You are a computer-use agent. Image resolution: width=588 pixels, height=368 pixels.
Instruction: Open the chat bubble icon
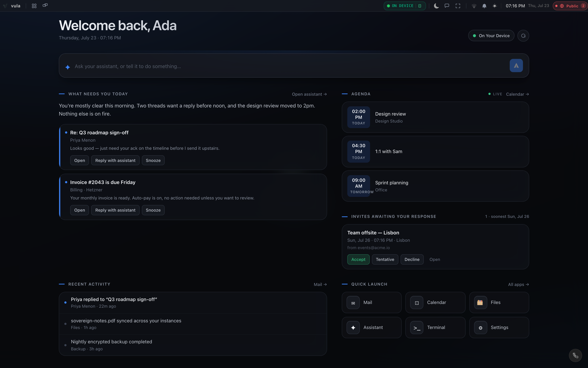(x=447, y=6)
